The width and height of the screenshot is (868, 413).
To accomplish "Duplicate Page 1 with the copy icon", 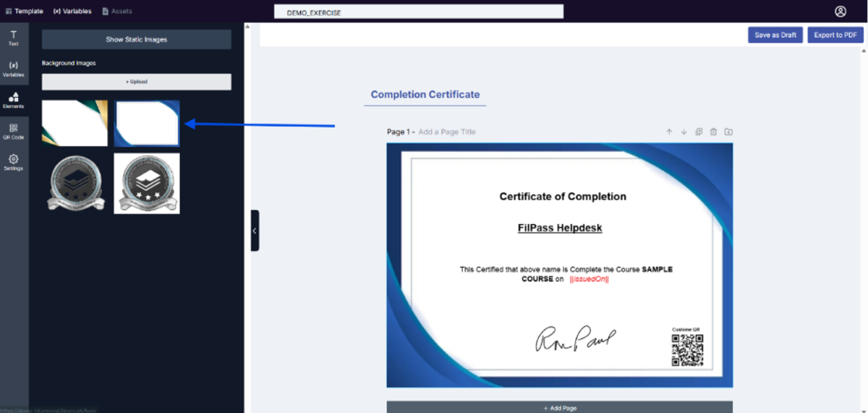I will point(699,132).
